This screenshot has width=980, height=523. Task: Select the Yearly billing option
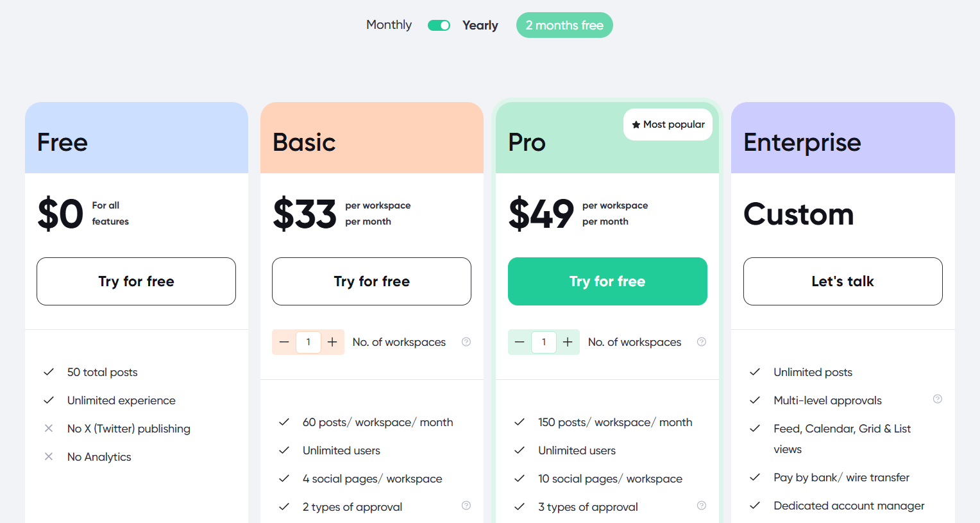click(x=480, y=25)
